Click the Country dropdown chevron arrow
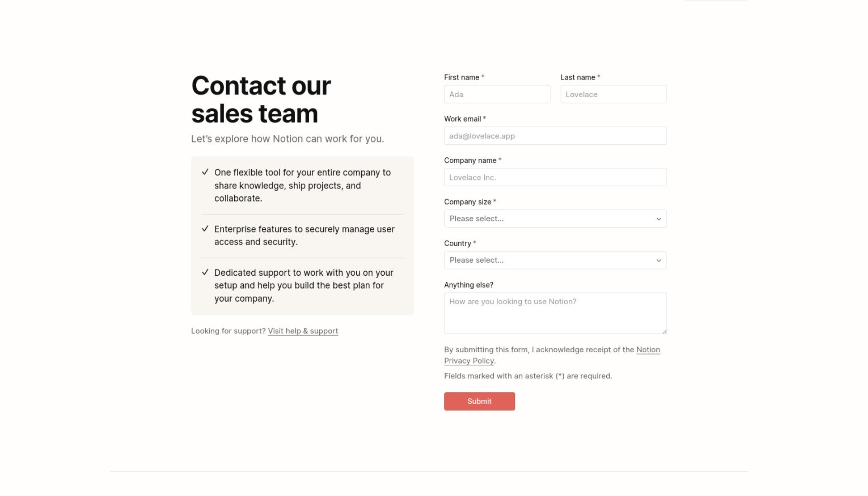This screenshot has height=496, width=868. click(x=659, y=260)
